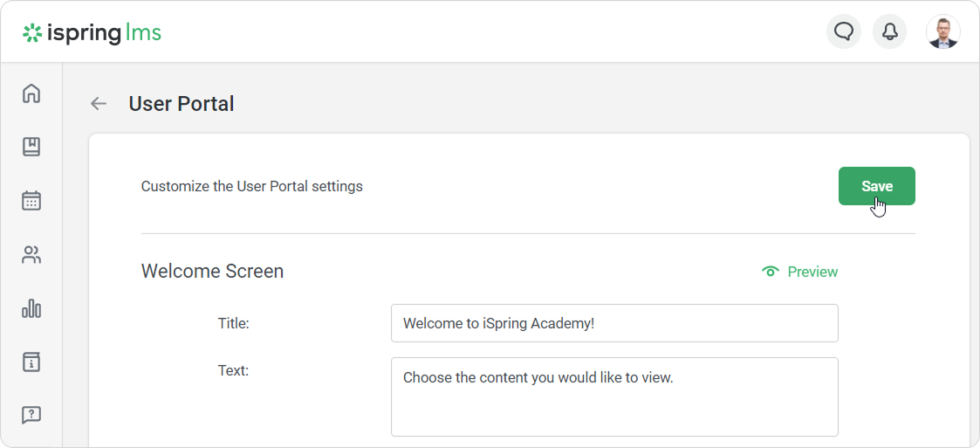Open the book-shaped Courses icon in the sidebar
The image size is (980, 448).
31,147
